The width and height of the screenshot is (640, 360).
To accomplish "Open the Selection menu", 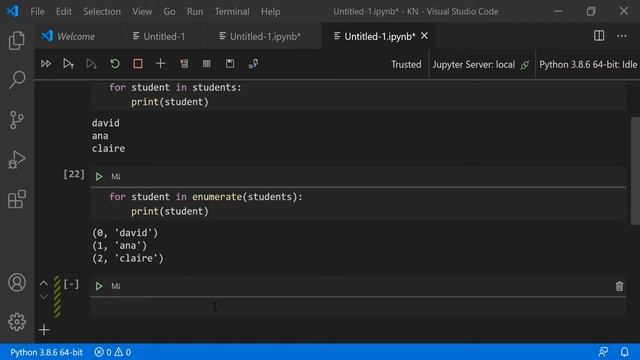I will pos(102,11).
